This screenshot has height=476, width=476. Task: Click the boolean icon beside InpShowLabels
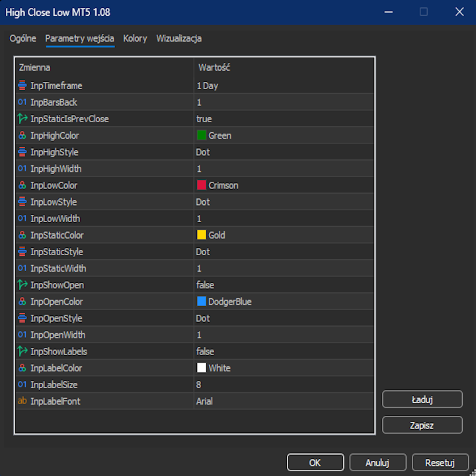coord(22,351)
